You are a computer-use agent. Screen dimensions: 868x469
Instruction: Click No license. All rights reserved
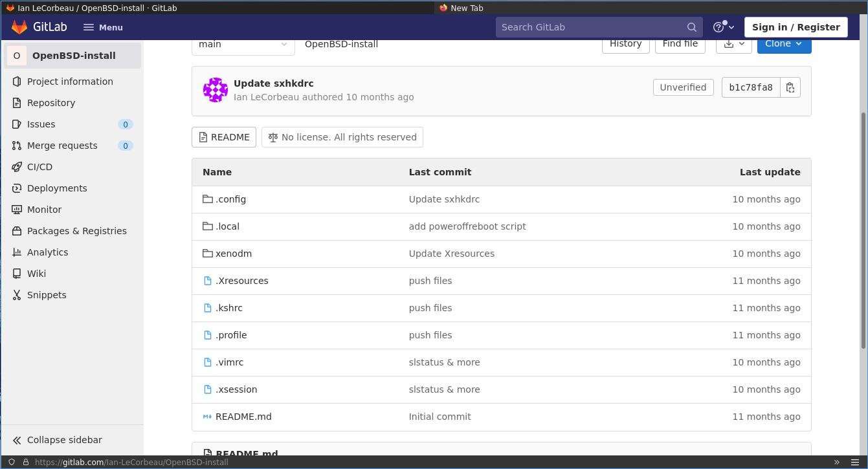point(342,137)
